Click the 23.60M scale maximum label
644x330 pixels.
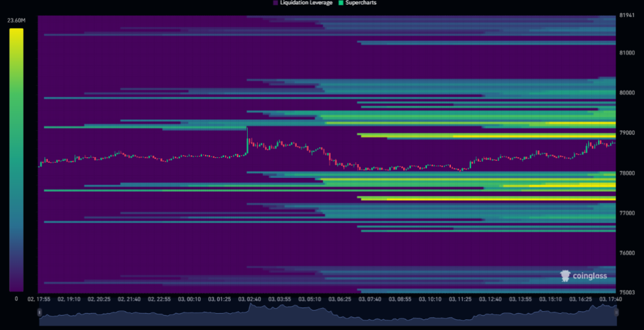(x=16, y=20)
